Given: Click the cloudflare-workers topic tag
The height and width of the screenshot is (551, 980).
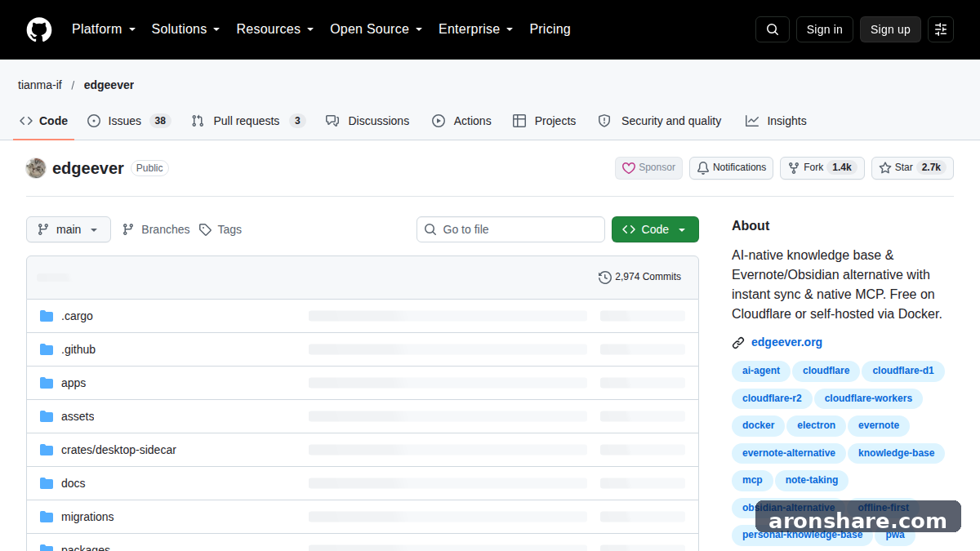Looking at the screenshot, I should [868, 398].
